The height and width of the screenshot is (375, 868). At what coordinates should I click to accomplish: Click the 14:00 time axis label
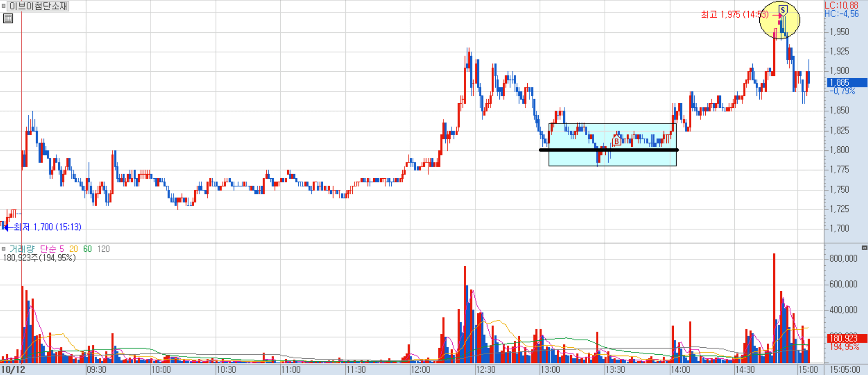680,369
